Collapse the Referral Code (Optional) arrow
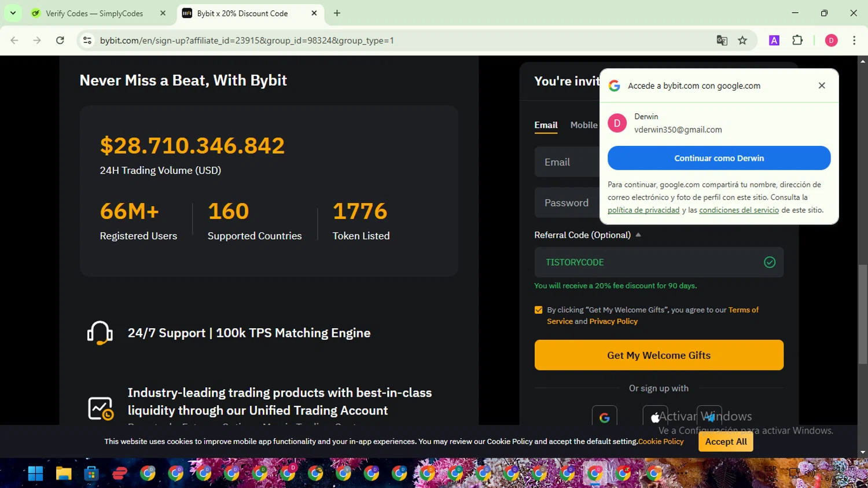 tap(638, 235)
